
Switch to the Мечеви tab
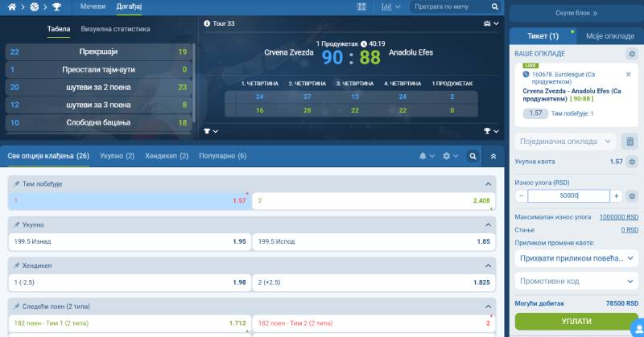[x=93, y=6]
